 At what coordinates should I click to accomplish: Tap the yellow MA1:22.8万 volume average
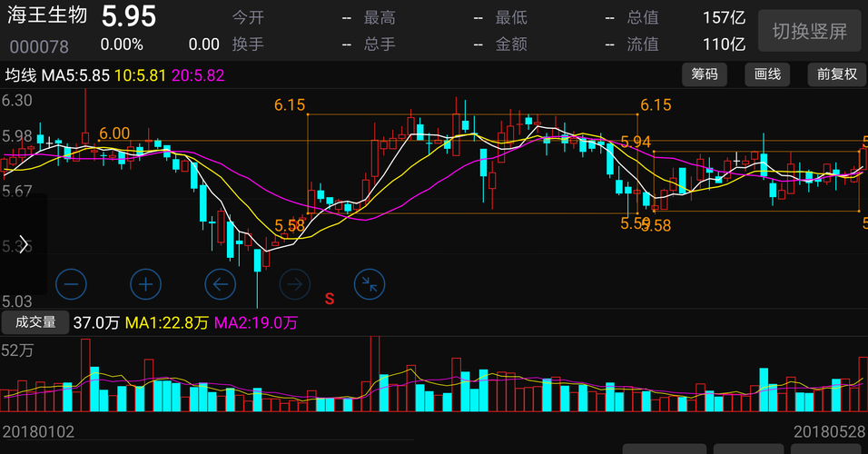(167, 322)
